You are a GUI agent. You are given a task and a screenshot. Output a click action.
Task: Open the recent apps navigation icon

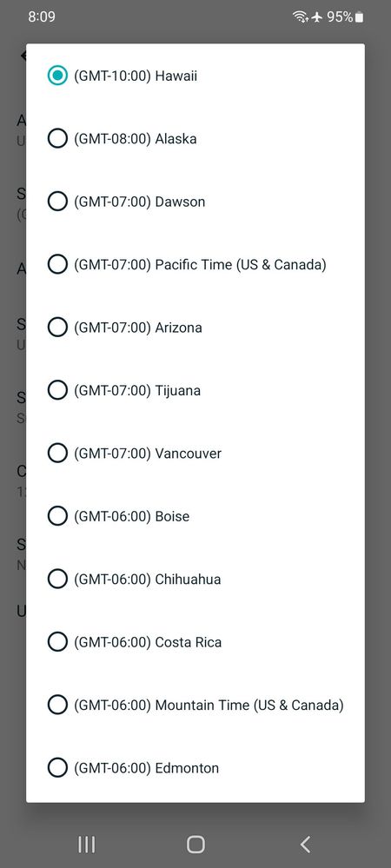coord(86,845)
